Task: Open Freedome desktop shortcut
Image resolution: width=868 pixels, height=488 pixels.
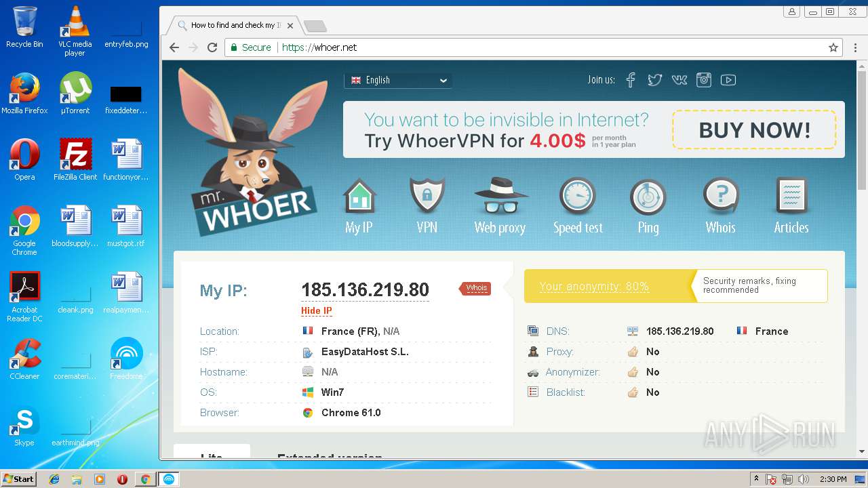Action: coord(126,359)
